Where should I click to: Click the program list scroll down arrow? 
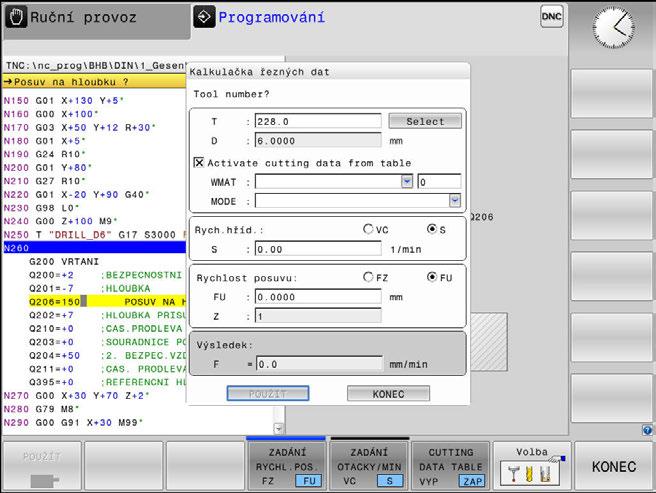pos(278,429)
